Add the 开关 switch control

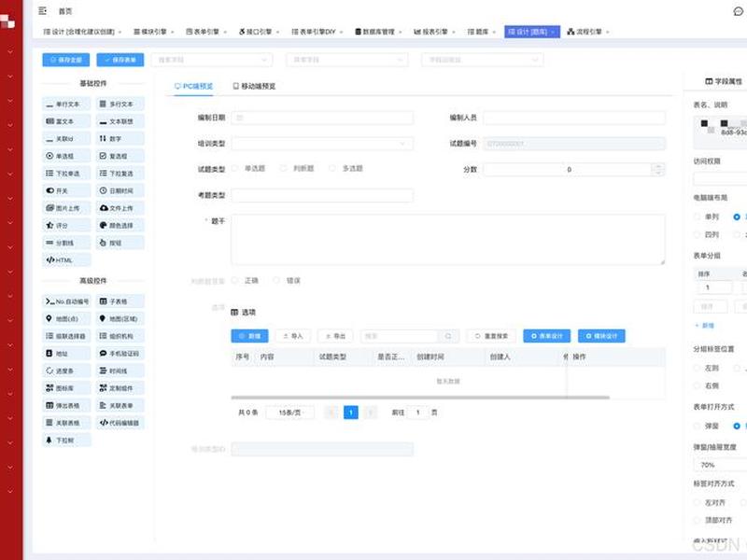(x=66, y=190)
